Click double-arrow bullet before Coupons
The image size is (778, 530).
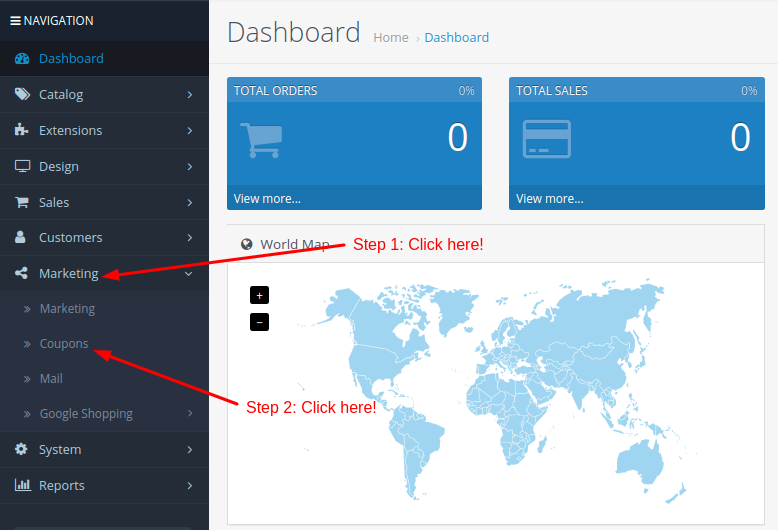point(27,344)
